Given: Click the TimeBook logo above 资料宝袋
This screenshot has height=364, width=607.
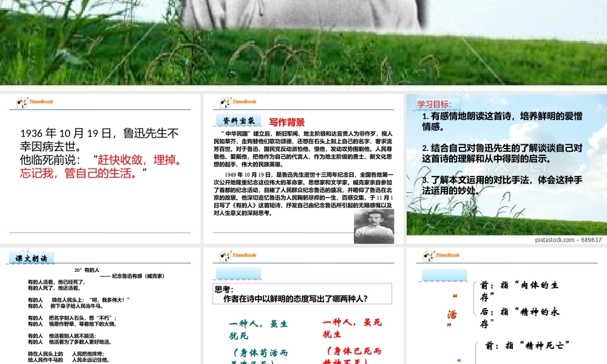Looking at the screenshot, I should 238,103.
